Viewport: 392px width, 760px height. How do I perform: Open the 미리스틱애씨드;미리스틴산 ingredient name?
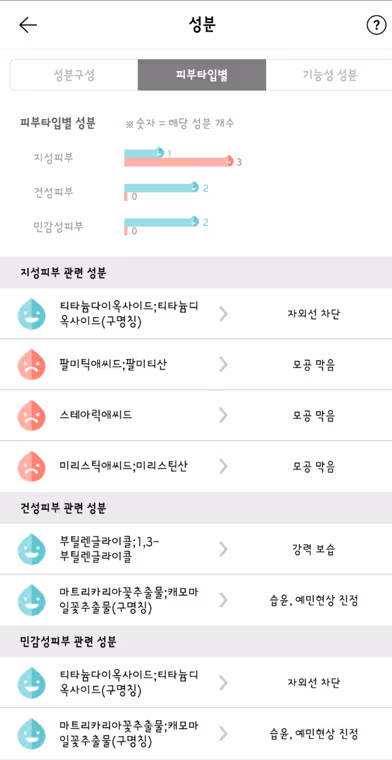point(124,466)
